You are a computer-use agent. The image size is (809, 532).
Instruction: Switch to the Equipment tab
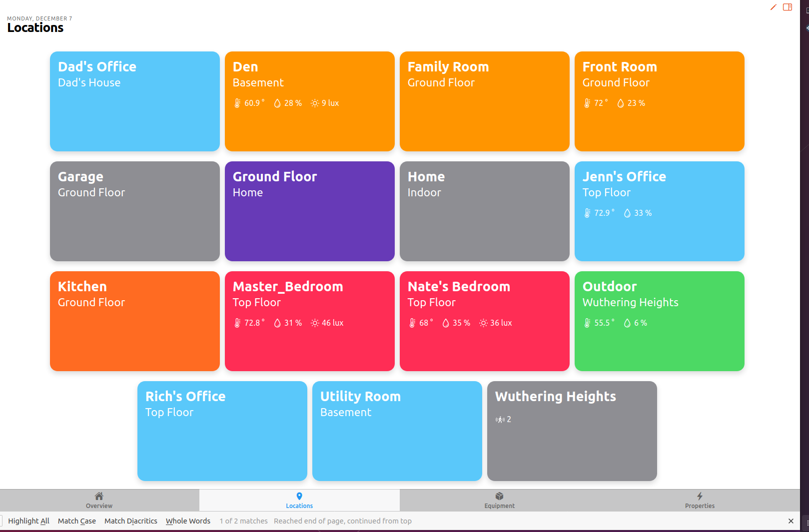point(500,500)
